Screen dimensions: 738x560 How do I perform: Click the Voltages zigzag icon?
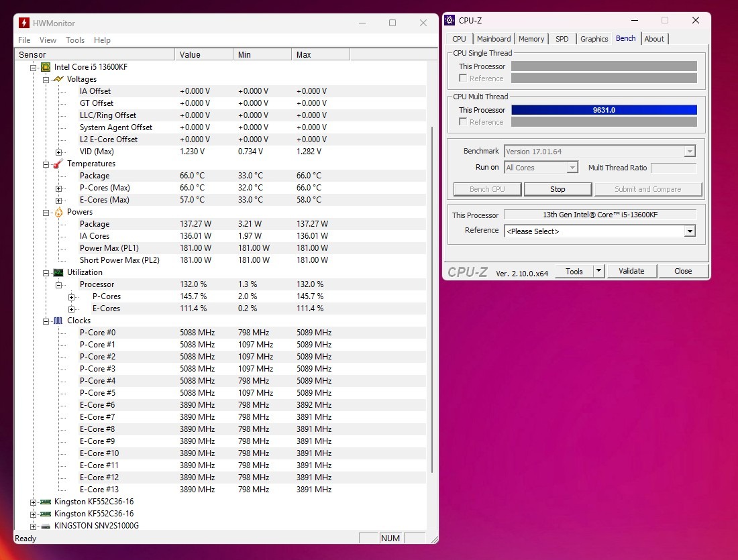58,79
